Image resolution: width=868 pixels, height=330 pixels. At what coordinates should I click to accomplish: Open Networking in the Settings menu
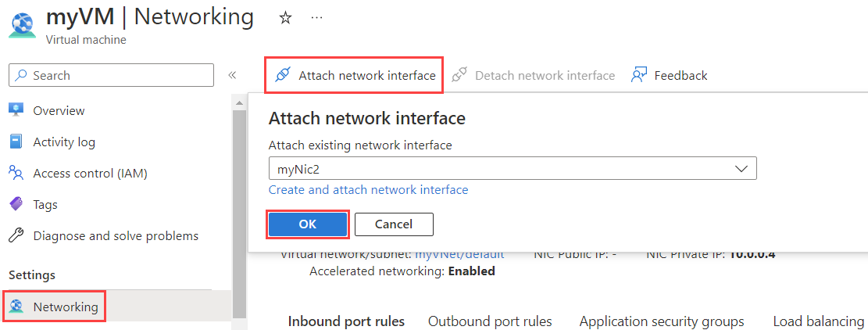[66, 307]
